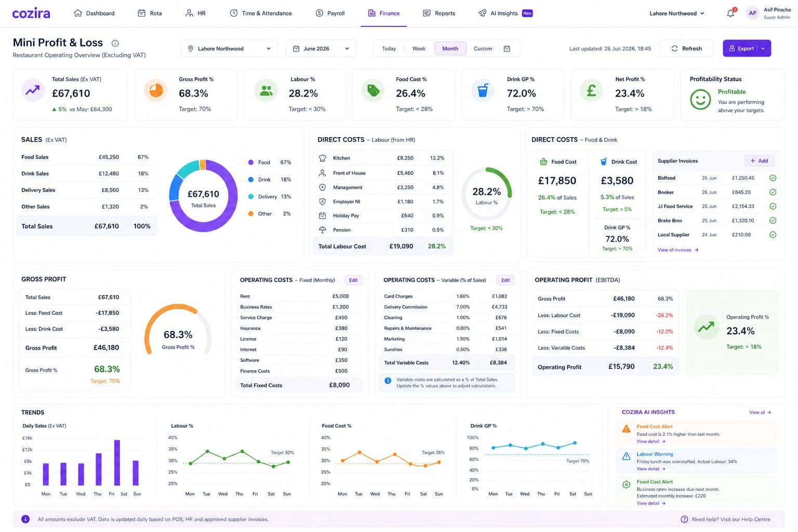
Task: Click the Fixed Cost Alert gear icon
Action: pyautogui.click(x=627, y=484)
